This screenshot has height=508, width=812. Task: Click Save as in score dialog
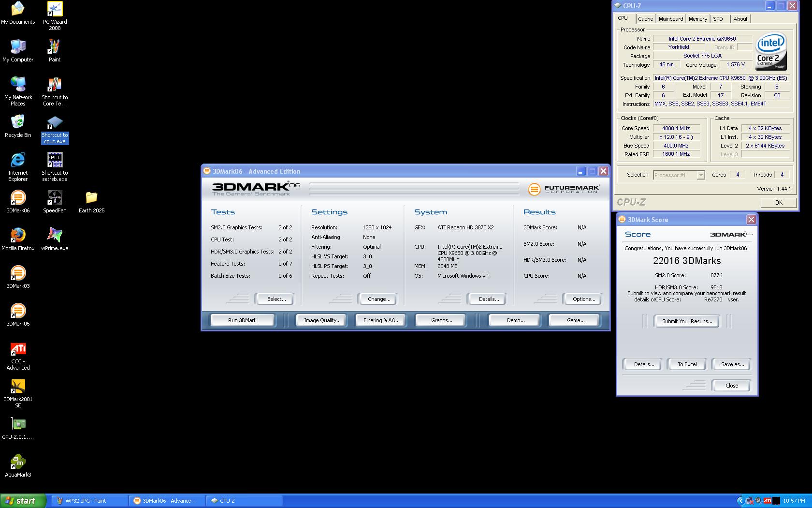[732, 364]
